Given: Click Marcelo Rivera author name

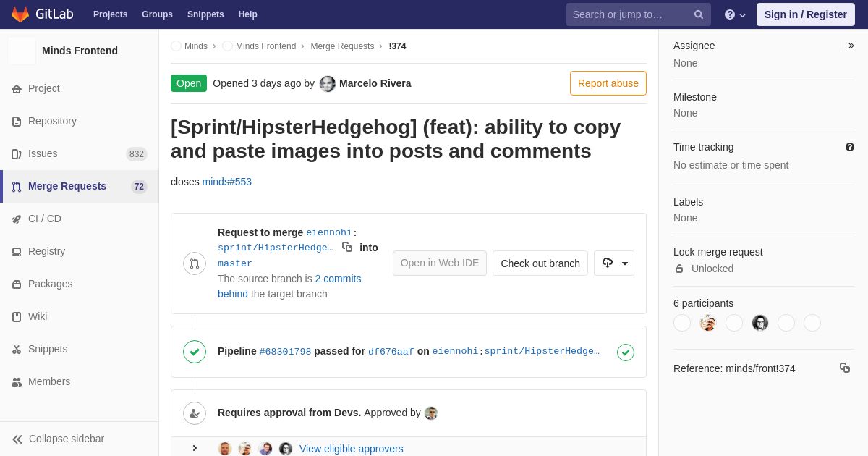Looking at the screenshot, I should 375,83.
